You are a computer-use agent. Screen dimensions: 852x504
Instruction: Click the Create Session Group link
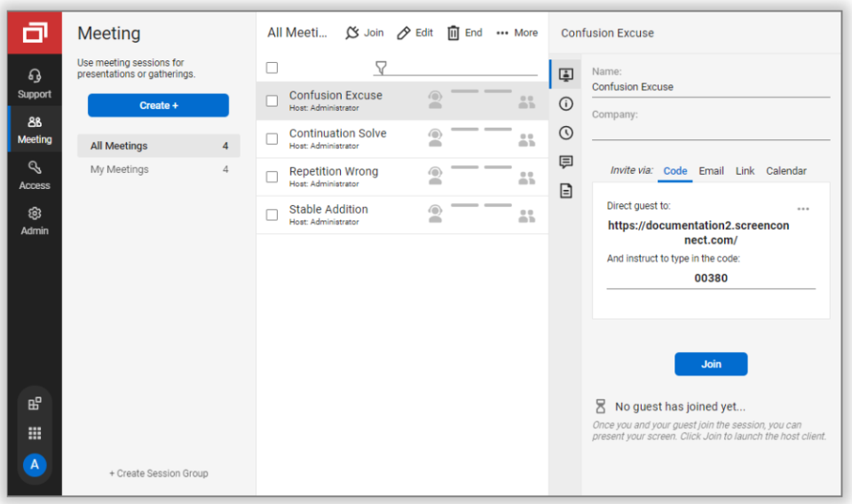(158, 474)
